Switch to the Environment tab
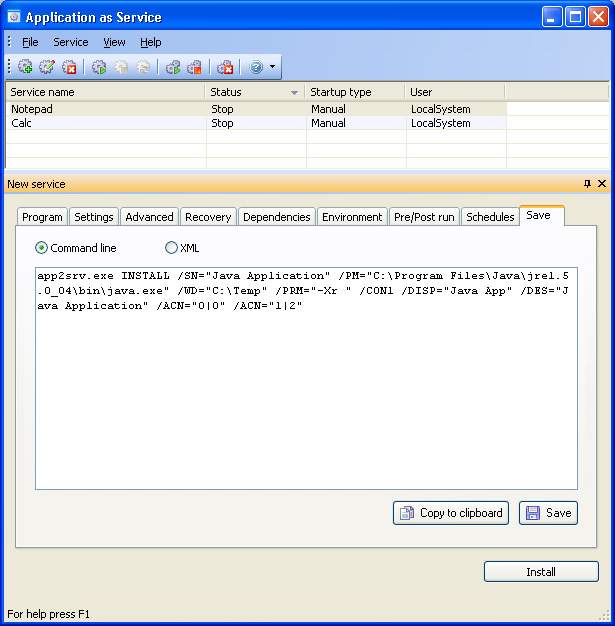This screenshot has width=615, height=626. (352, 217)
